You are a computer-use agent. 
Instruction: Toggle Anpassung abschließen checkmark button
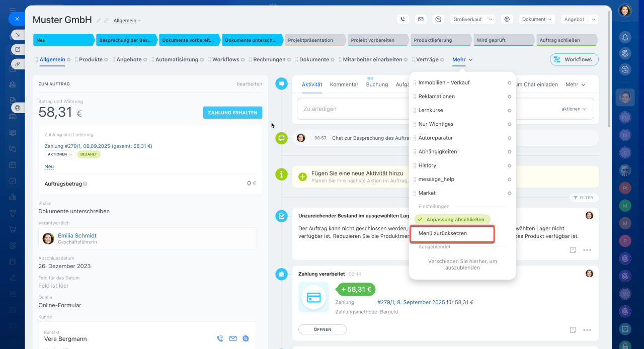pos(452,219)
